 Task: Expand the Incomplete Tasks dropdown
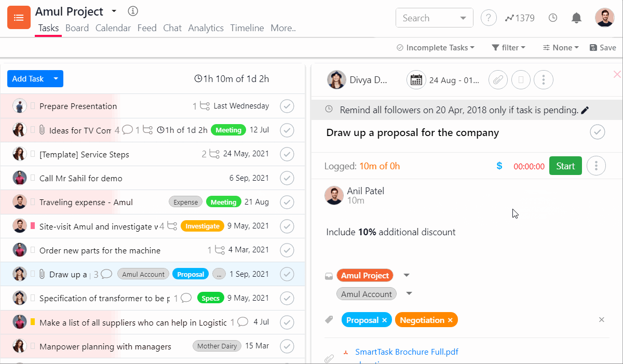436,48
